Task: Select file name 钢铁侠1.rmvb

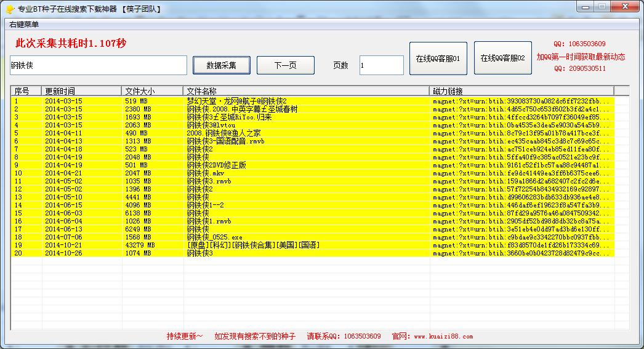Action: [209, 222]
